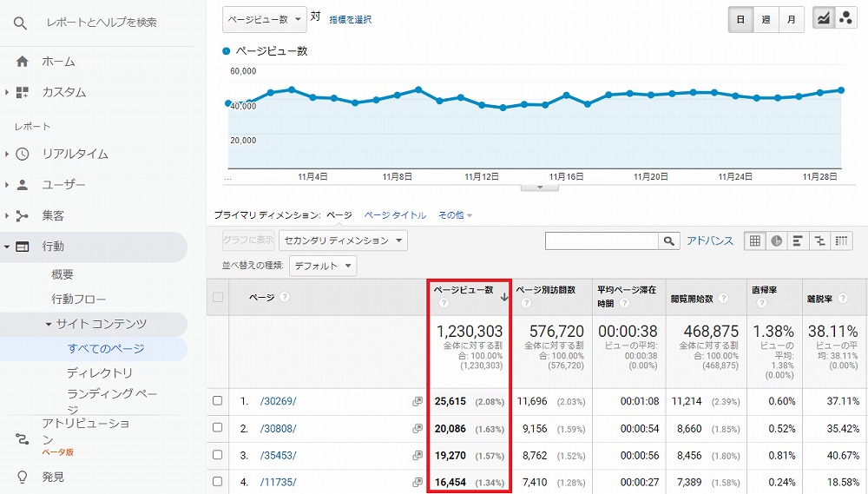Select the pie chart percentage view

pyautogui.click(x=777, y=240)
